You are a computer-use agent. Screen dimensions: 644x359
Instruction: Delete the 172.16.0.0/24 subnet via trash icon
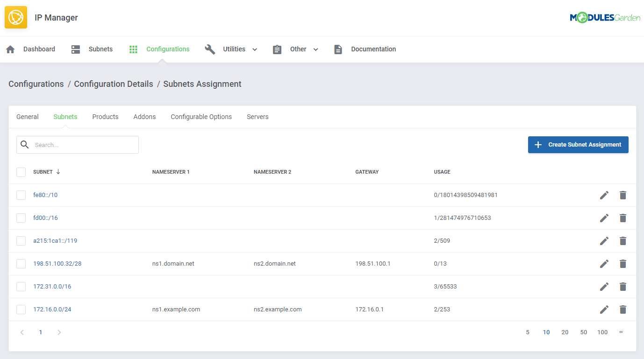click(623, 309)
